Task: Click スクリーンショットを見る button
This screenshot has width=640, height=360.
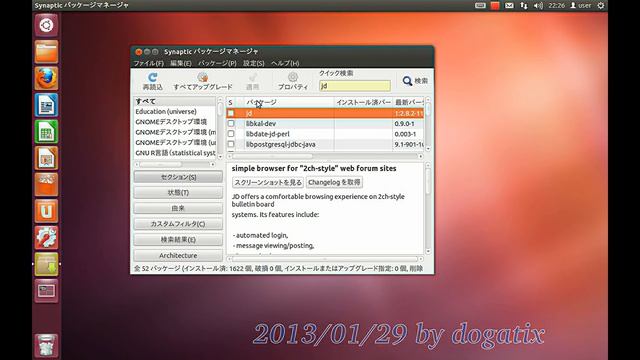Action: click(268, 182)
